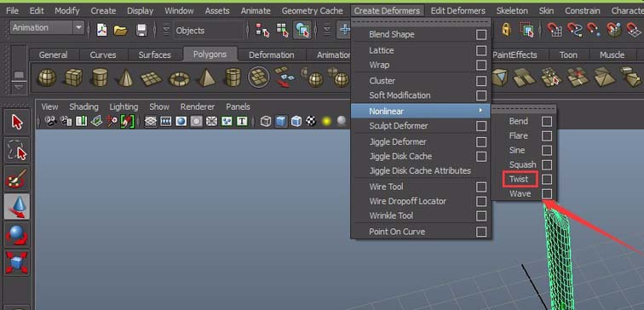Viewport: 644px width, 310px height.
Task: Toggle the film gate viewport icon
Action: point(166,122)
